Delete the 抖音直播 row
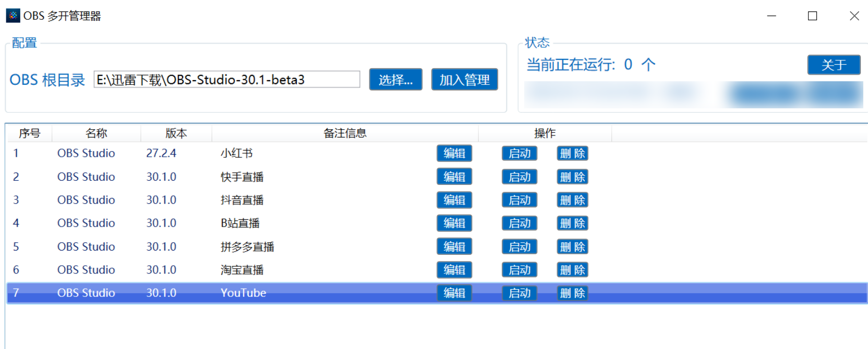The image size is (868, 349). (x=572, y=200)
